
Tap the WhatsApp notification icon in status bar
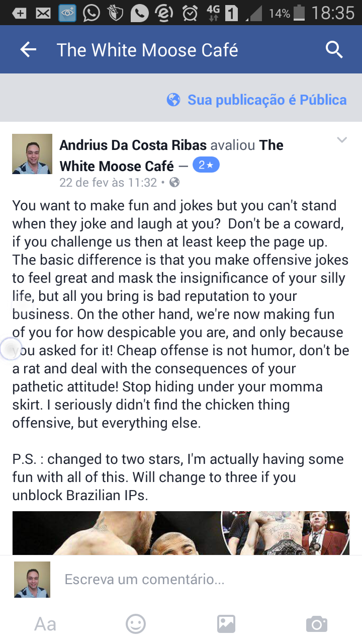click(x=91, y=13)
